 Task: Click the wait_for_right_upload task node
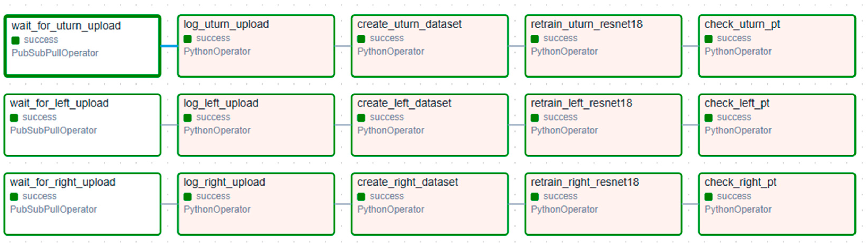82,204
